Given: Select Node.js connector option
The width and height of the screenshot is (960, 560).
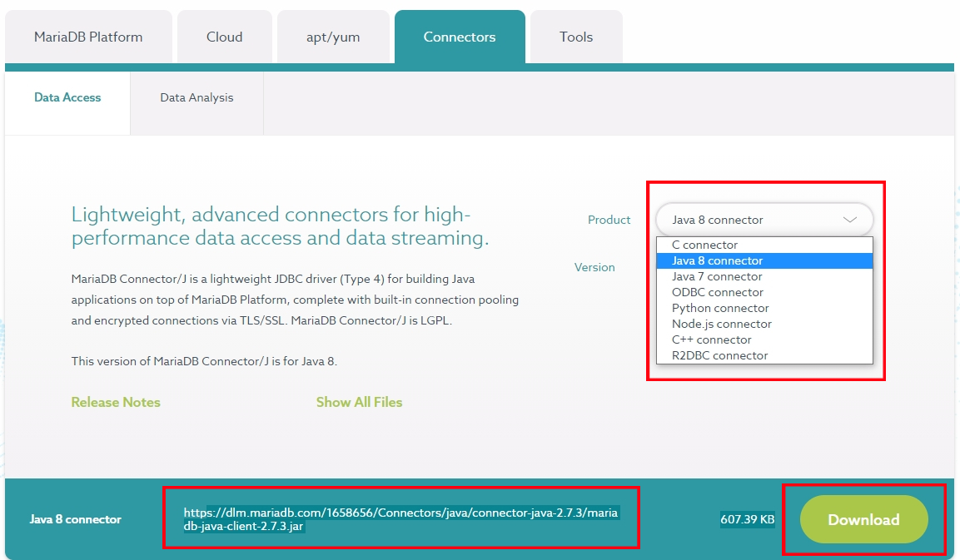Looking at the screenshot, I should tap(764, 325).
